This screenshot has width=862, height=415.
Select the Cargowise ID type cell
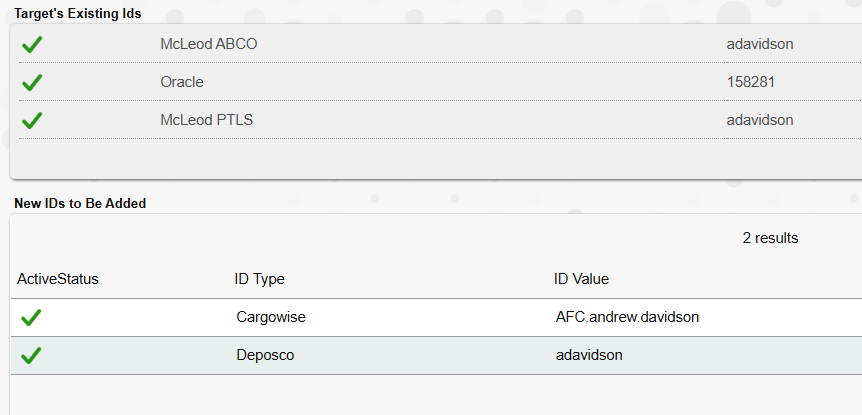pyautogui.click(x=271, y=317)
